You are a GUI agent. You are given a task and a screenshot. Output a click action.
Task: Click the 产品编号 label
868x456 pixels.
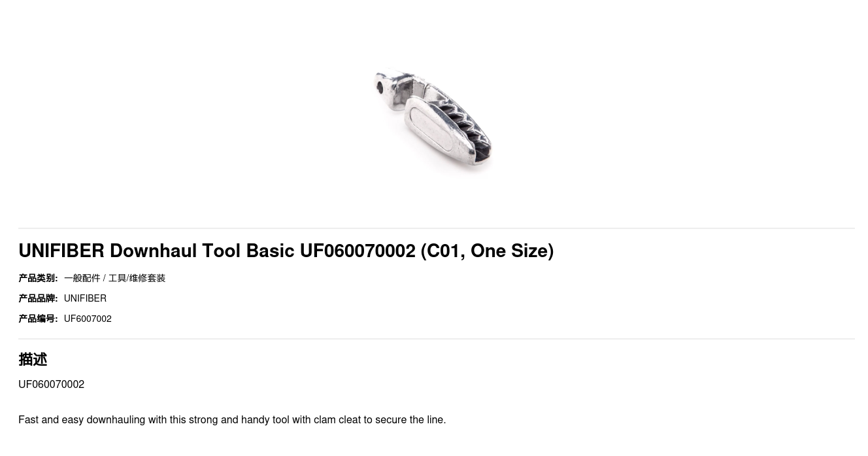(x=38, y=319)
